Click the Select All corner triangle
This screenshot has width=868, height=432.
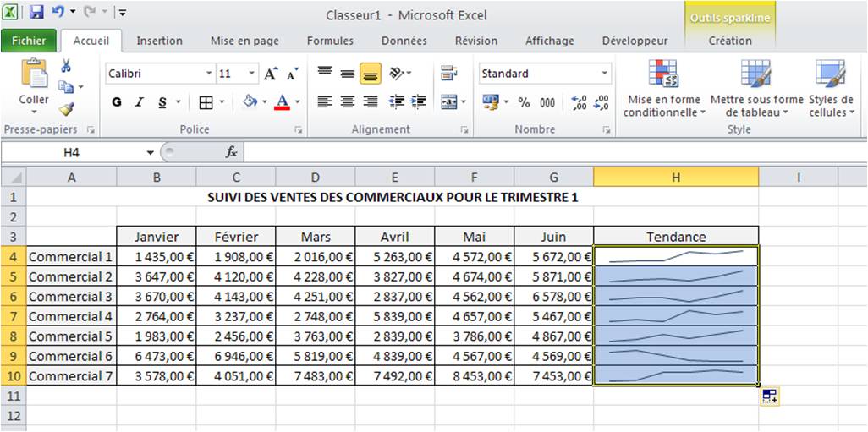click(x=14, y=178)
